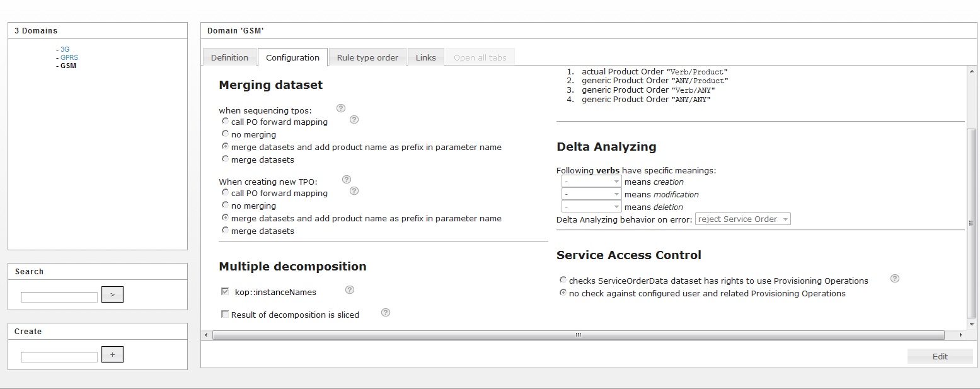Open Delta Analyzing behavior on error dropdown

(742, 219)
